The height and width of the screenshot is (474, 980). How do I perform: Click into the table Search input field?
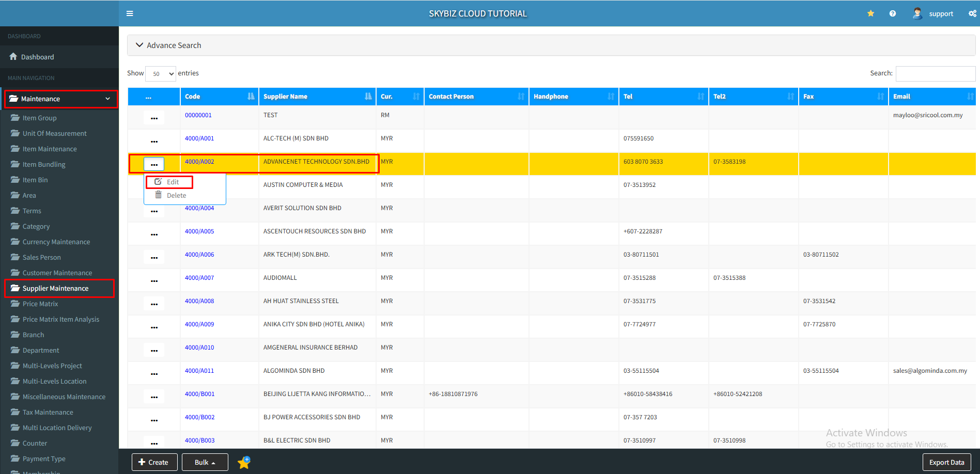click(935, 74)
